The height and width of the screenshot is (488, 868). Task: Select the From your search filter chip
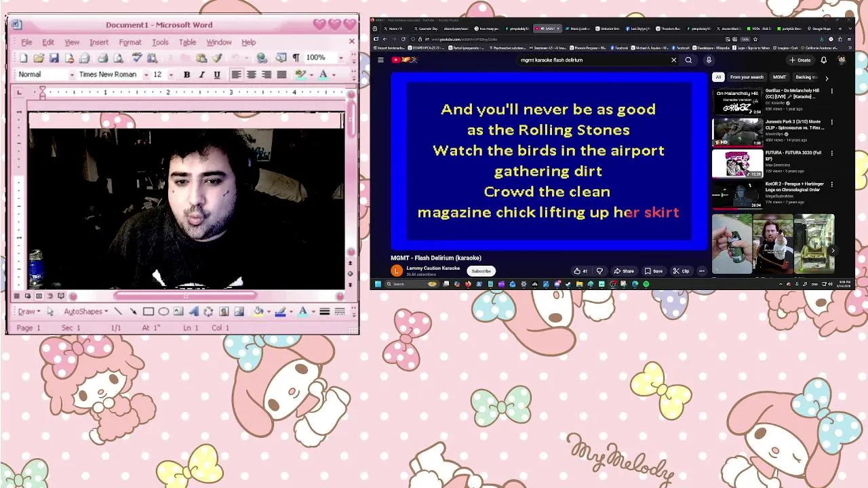pos(747,77)
